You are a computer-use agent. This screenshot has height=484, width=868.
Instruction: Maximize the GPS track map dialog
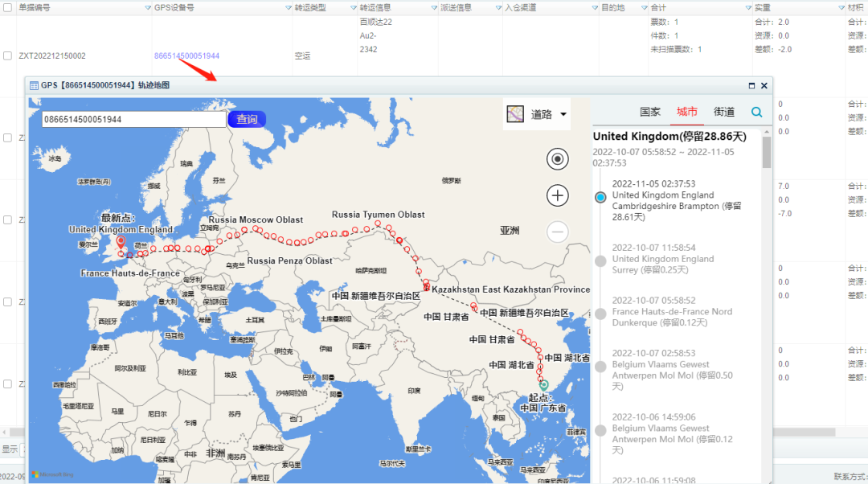751,85
